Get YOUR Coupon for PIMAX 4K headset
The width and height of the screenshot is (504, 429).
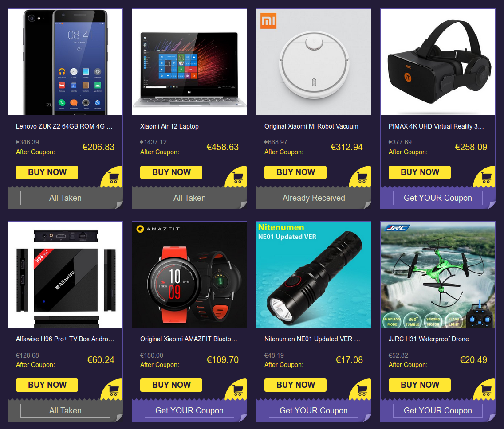[x=438, y=198]
